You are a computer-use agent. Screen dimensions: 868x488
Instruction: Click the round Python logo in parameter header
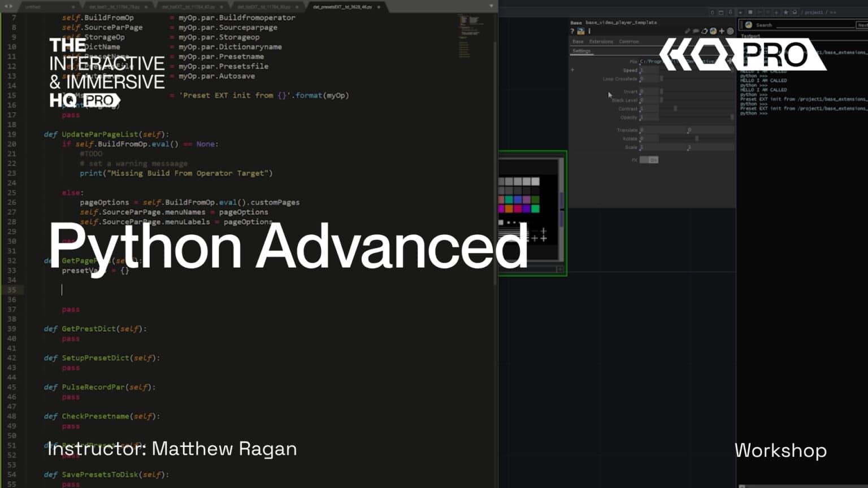(713, 31)
